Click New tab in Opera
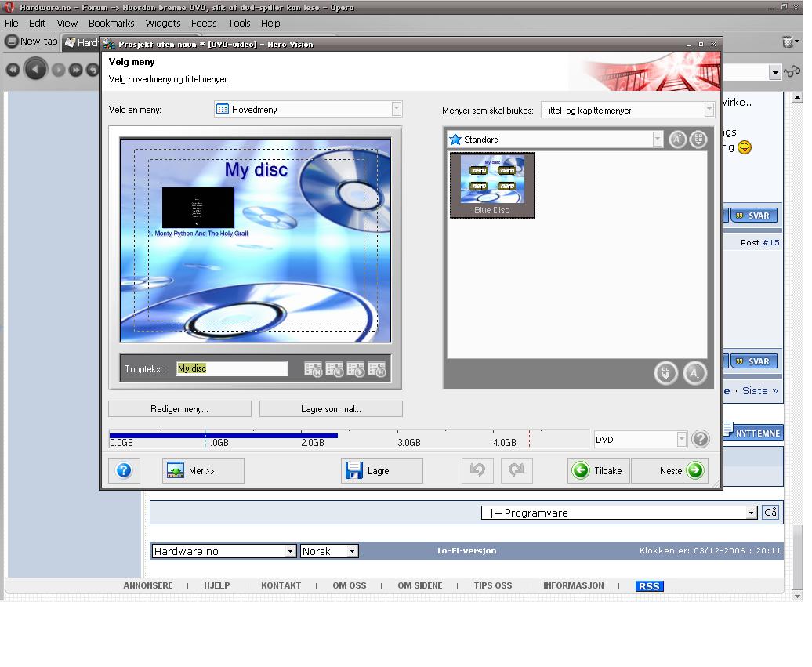This screenshot has height=667, width=812. tap(32, 42)
